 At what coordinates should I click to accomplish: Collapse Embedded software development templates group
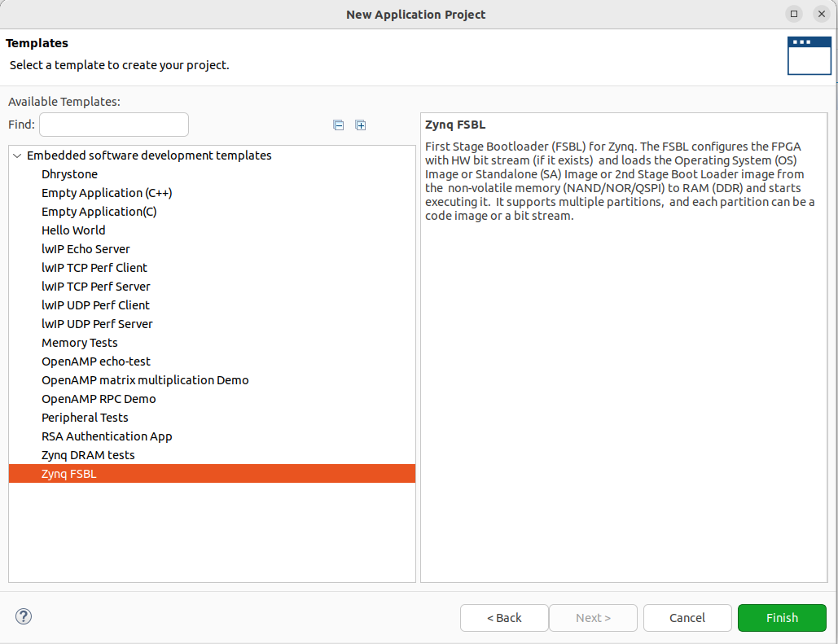point(17,156)
